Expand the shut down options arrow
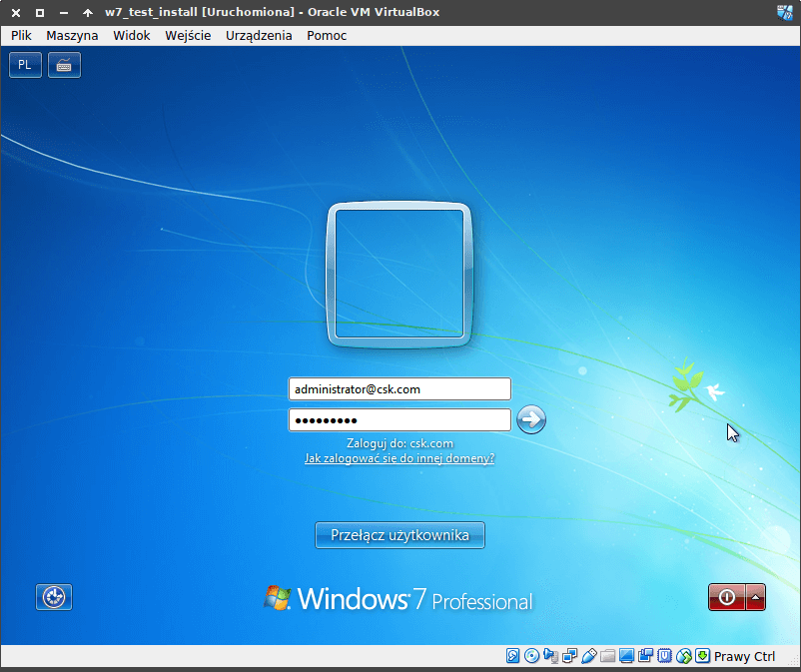The image size is (801, 672). pos(755,597)
